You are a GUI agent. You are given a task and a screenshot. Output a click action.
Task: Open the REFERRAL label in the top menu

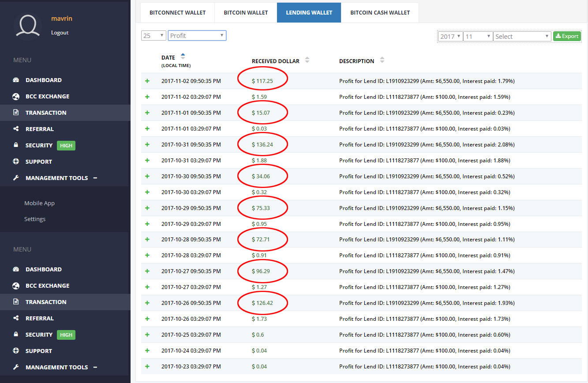(40, 129)
